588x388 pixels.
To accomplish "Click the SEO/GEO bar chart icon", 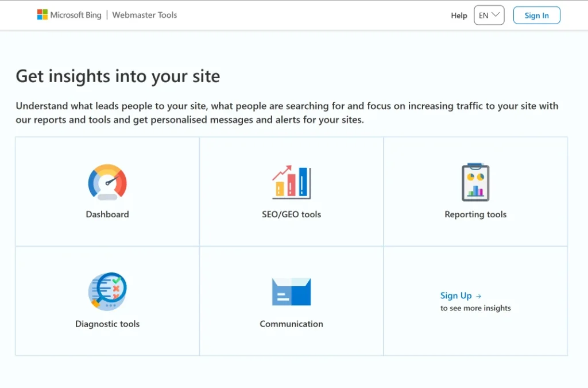I will (291, 182).
